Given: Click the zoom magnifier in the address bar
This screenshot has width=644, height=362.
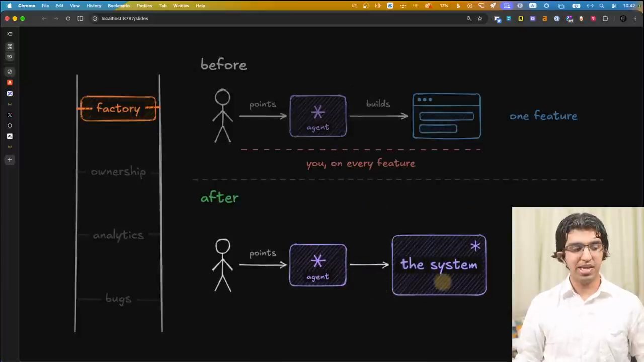Looking at the screenshot, I should pos(469,19).
